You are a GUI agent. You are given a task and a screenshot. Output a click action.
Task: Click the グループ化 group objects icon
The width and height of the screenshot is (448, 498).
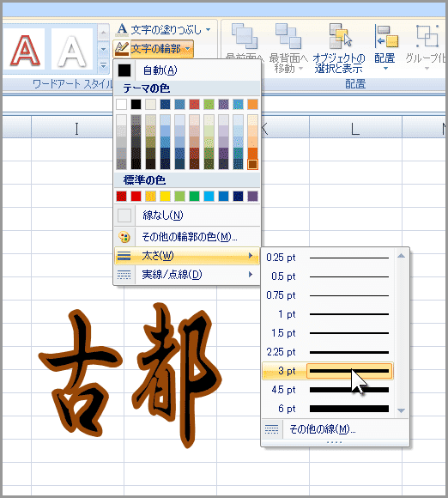[x=427, y=36]
